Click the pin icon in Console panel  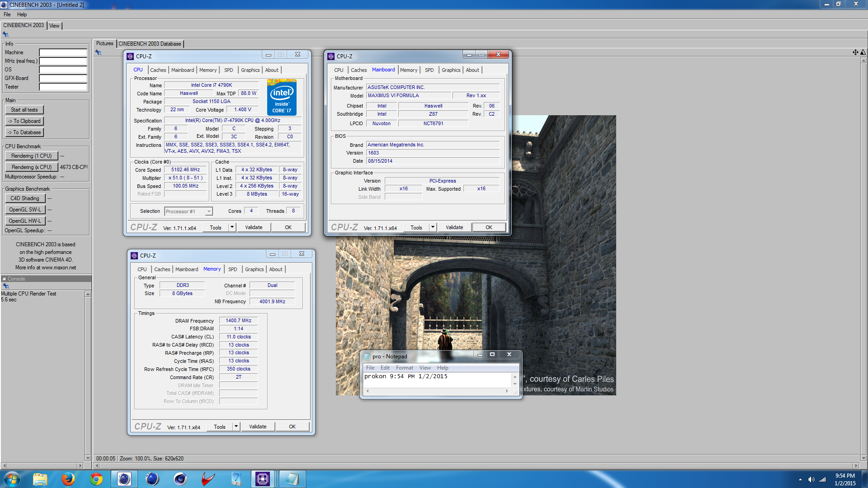(x=6, y=286)
